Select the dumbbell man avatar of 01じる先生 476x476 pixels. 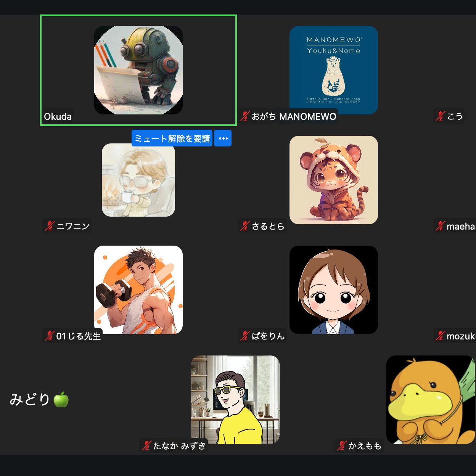pos(138,290)
